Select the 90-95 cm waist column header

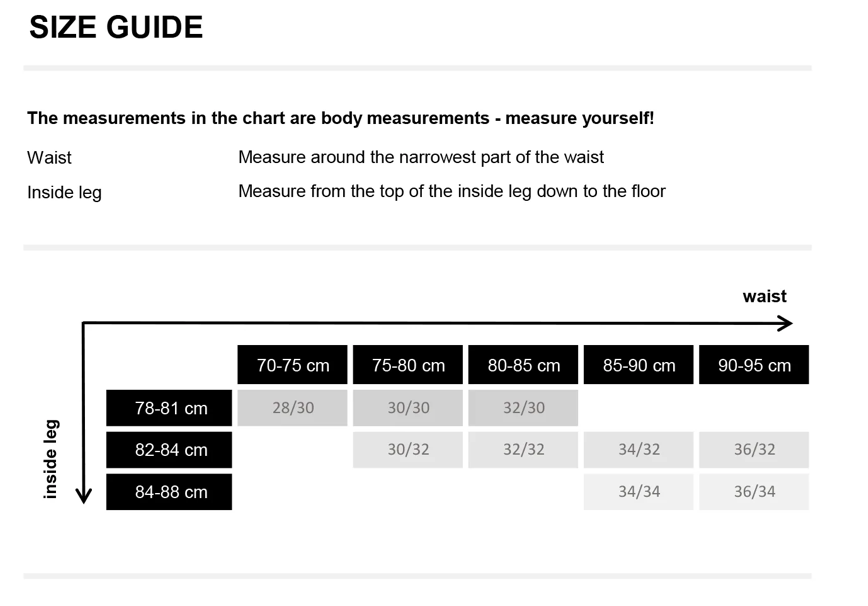pyautogui.click(x=754, y=365)
